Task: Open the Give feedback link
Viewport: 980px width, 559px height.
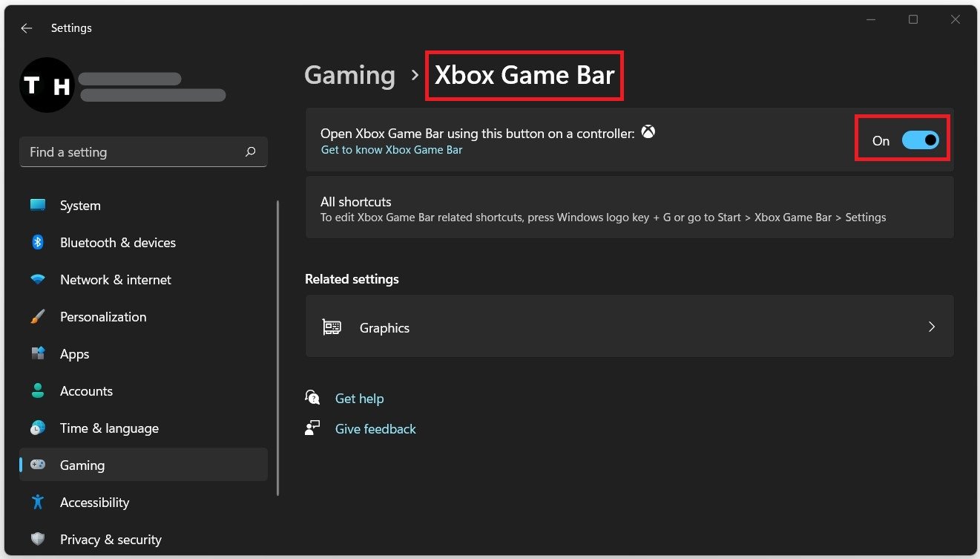Action: [375, 429]
